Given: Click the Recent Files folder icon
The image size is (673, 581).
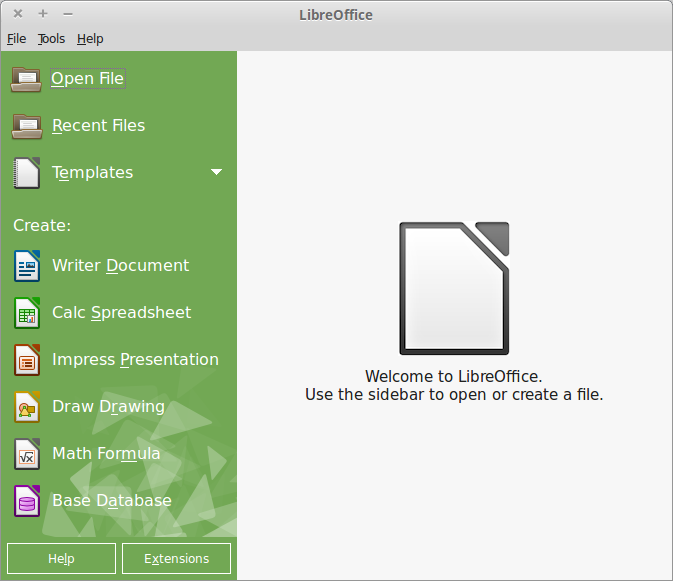Looking at the screenshot, I should pyautogui.click(x=27, y=126).
